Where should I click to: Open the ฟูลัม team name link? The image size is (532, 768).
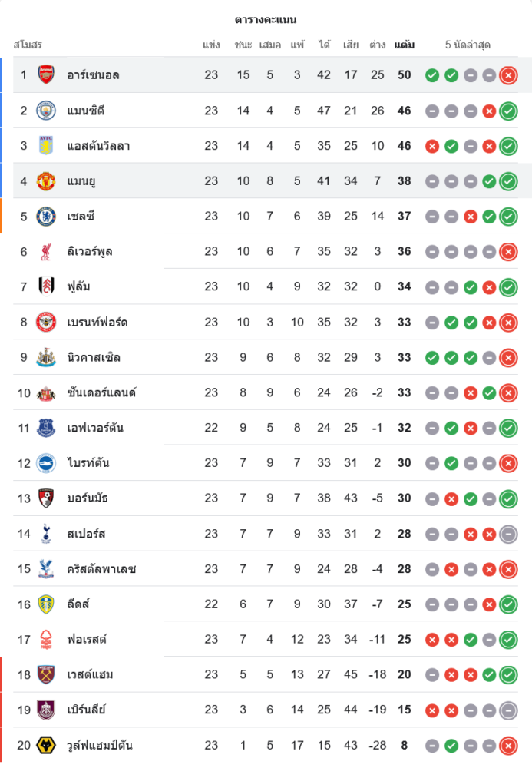[x=79, y=286]
